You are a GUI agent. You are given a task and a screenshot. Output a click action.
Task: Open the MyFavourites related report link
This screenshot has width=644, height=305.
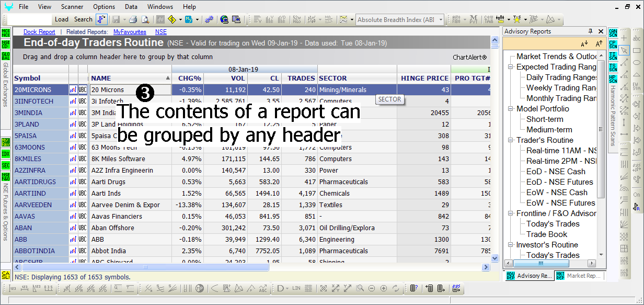(x=130, y=32)
